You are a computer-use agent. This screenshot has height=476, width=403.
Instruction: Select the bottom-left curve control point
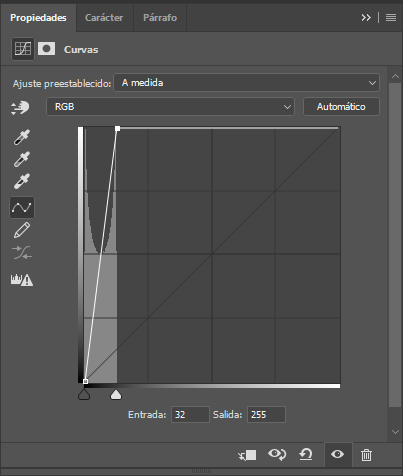click(85, 381)
